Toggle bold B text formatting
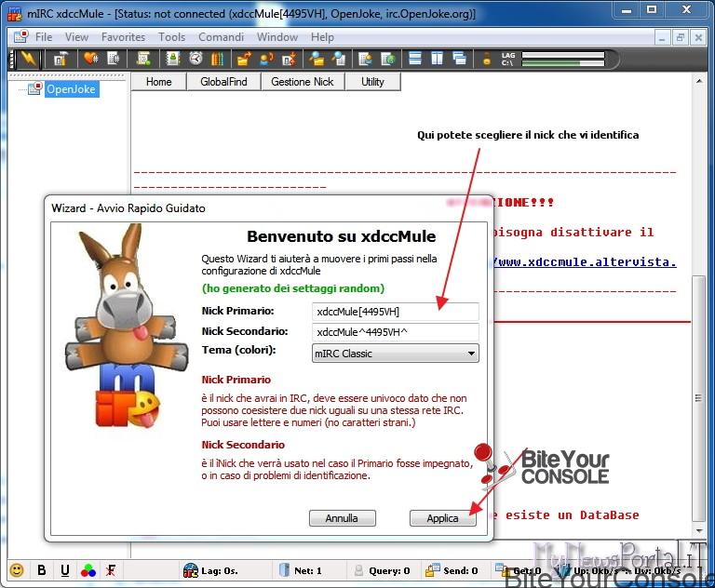 click(42, 570)
